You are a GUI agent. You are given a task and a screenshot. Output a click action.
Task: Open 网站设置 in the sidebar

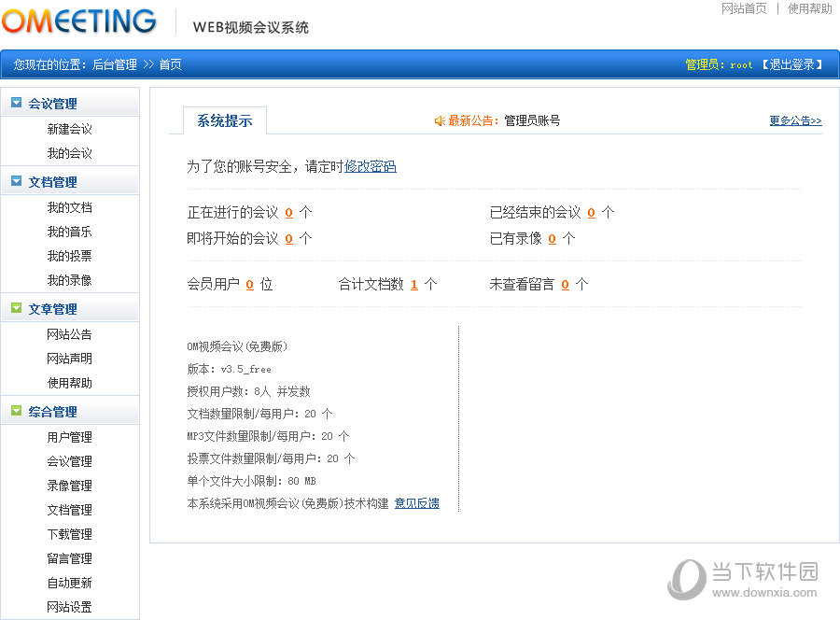click(x=70, y=607)
